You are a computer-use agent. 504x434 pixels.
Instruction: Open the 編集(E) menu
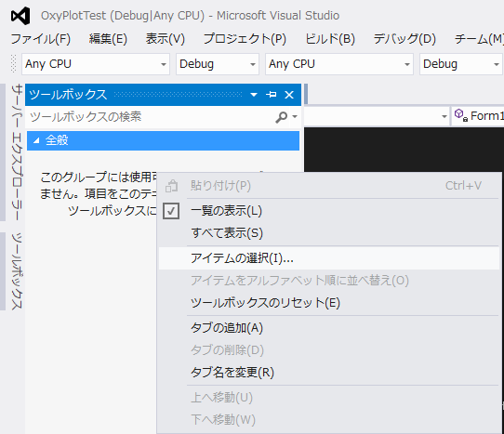pos(108,39)
